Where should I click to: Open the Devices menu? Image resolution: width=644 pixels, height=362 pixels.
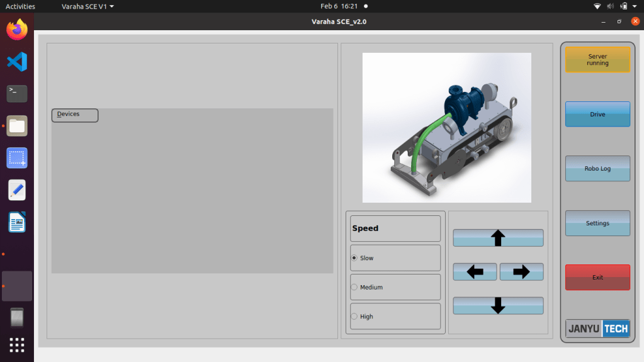pos(74,115)
